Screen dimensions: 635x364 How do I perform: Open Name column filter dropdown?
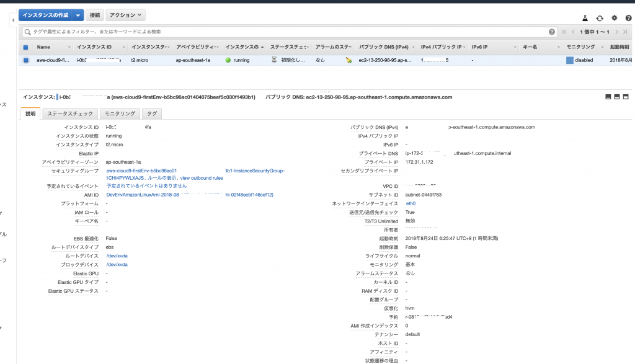pos(69,47)
